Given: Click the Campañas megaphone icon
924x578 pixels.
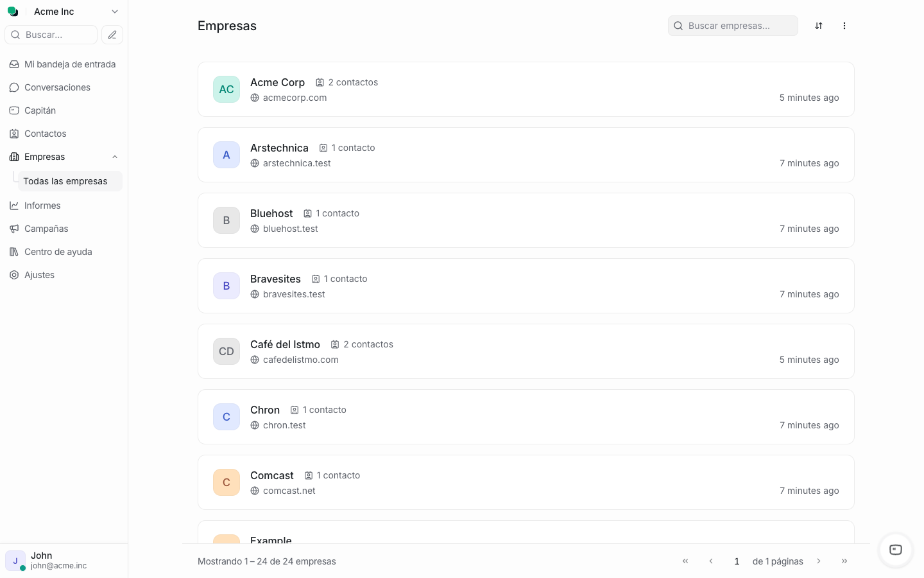Looking at the screenshot, I should coord(14,229).
